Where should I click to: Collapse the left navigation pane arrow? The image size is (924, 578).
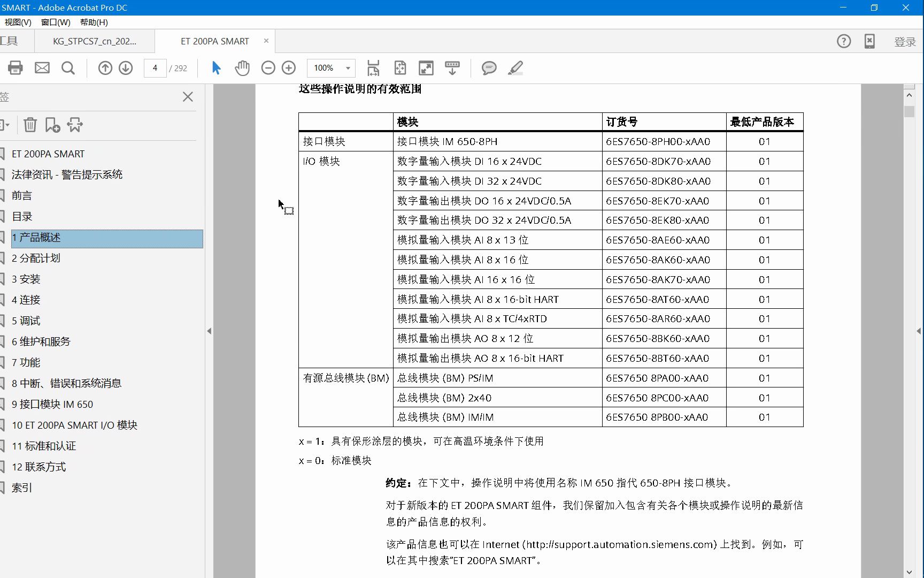[209, 331]
